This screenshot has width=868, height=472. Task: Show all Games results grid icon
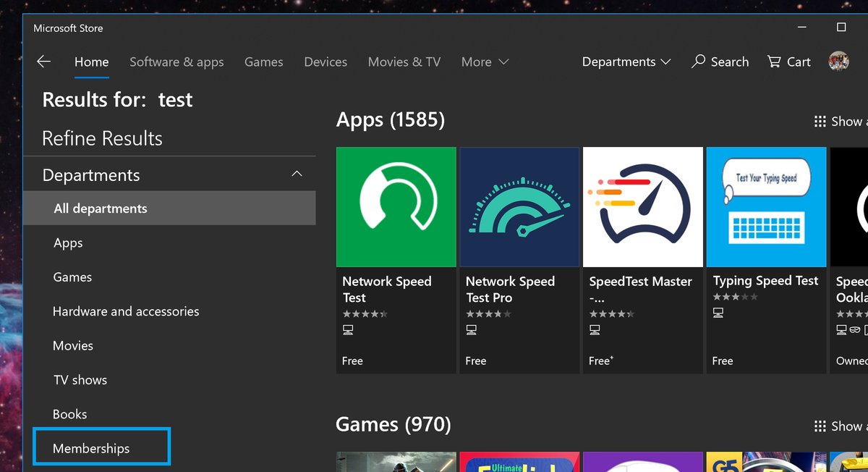click(820, 426)
